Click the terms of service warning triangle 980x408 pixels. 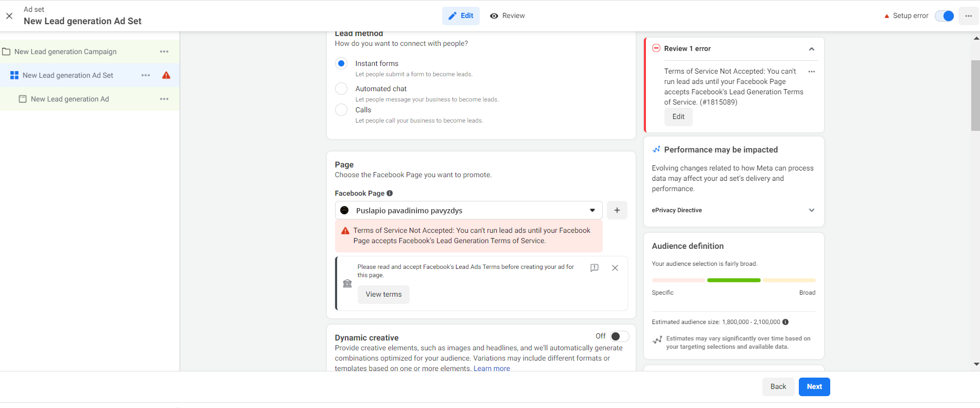(x=345, y=231)
